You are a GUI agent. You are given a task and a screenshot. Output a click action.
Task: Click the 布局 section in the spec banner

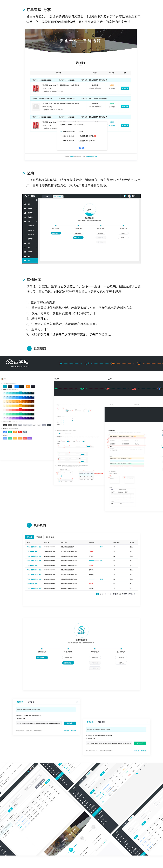click(x=82, y=389)
